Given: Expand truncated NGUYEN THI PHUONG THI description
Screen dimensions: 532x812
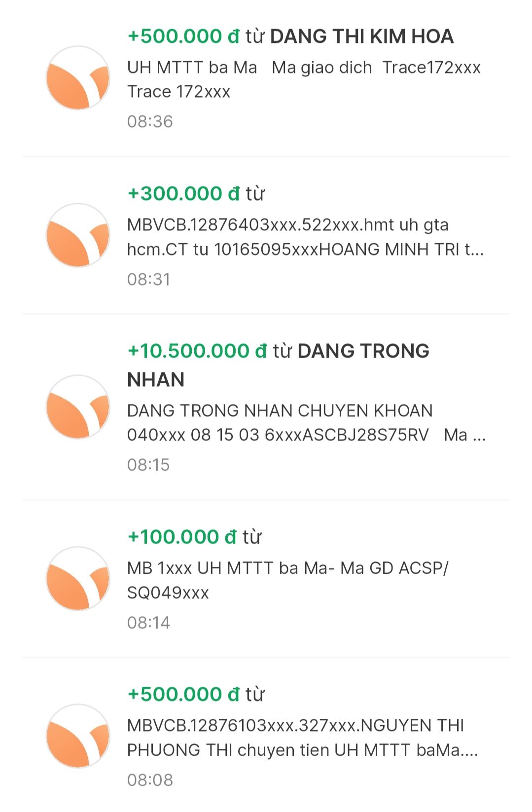Looking at the screenshot, I should tap(302, 738).
